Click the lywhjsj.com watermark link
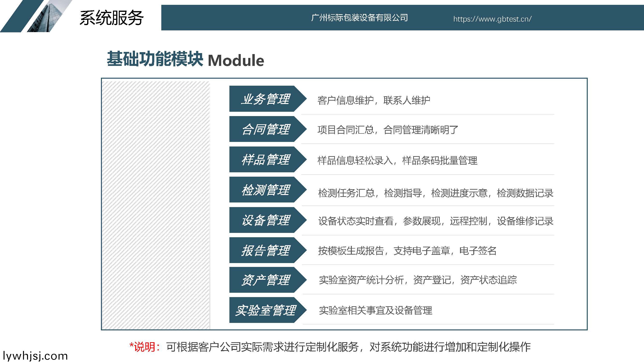The image size is (644, 362). 35,356
